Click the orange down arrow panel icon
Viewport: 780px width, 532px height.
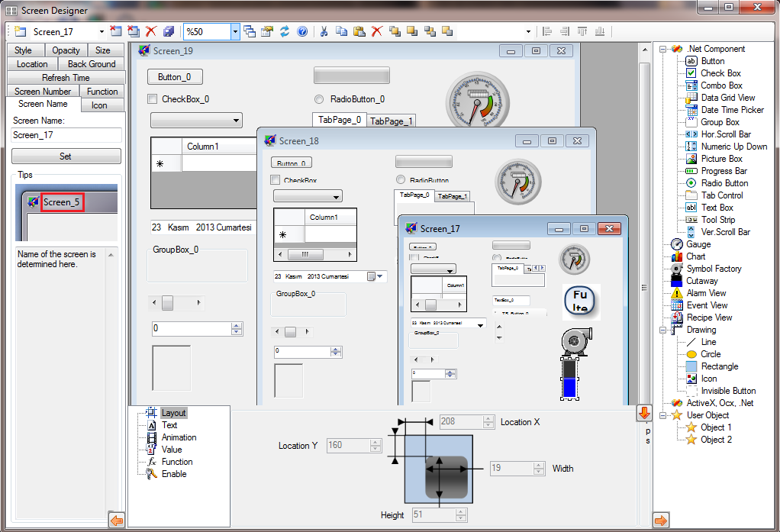(x=644, y=413)
